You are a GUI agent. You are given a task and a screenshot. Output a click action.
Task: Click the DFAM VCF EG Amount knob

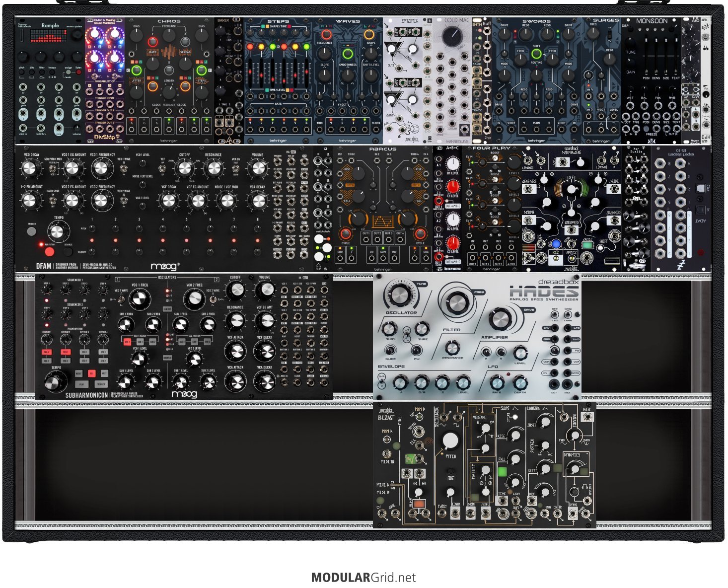click(198, 201)
